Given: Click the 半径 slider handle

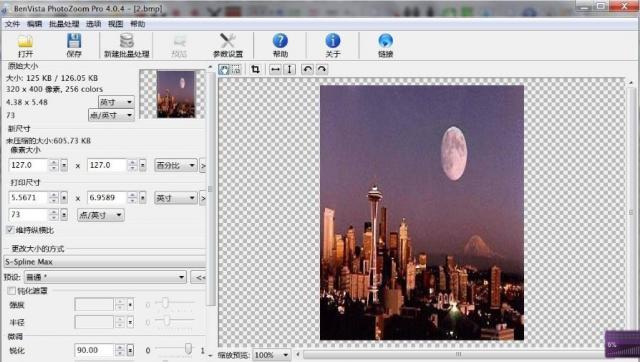Looking at the screenshot, I should pos(166,321).
